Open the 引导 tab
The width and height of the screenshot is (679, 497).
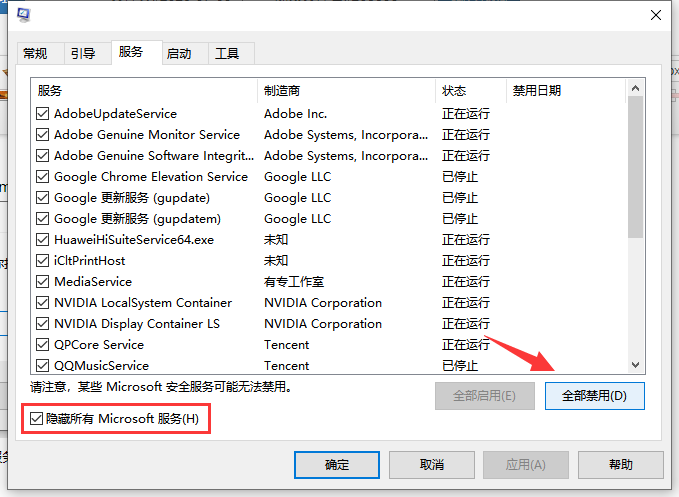[x=83, y=53]
